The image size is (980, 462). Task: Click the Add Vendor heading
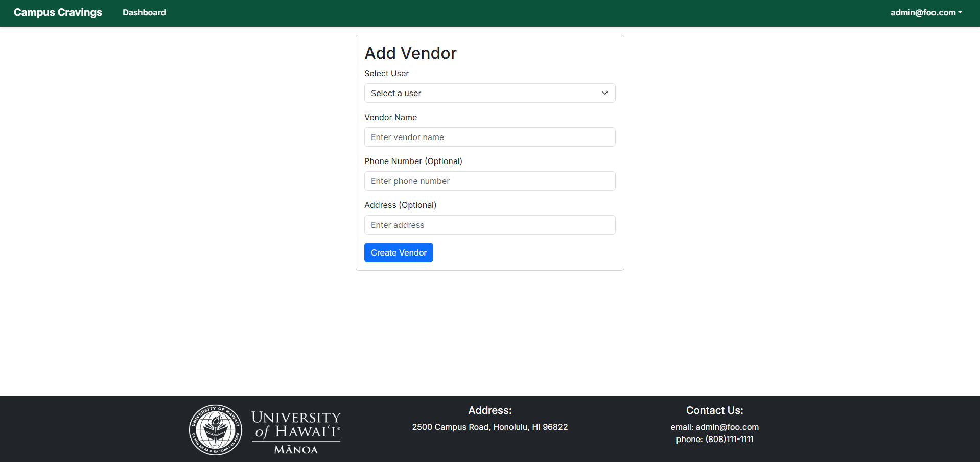410,53
